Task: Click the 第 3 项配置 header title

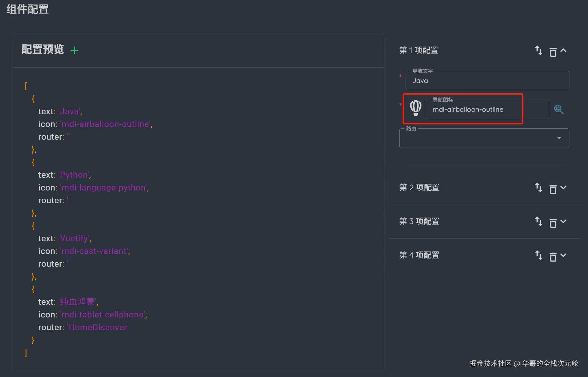Action: click(x=419, y=221)
